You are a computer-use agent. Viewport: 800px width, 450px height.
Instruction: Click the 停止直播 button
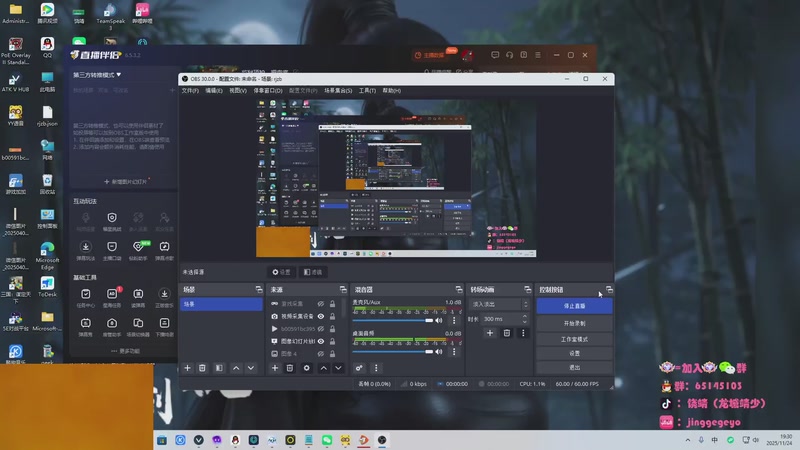(574, 306)
